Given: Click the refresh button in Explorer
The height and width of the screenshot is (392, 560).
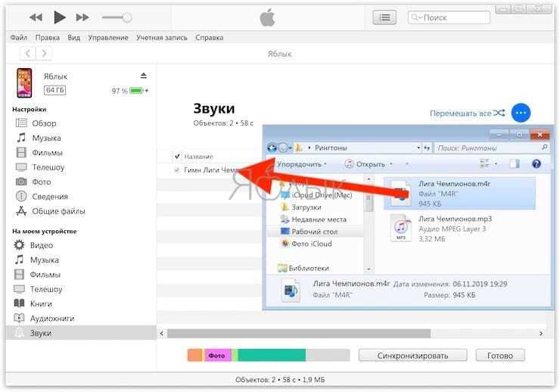Looking at the screenshot, I should coord(427,148).
